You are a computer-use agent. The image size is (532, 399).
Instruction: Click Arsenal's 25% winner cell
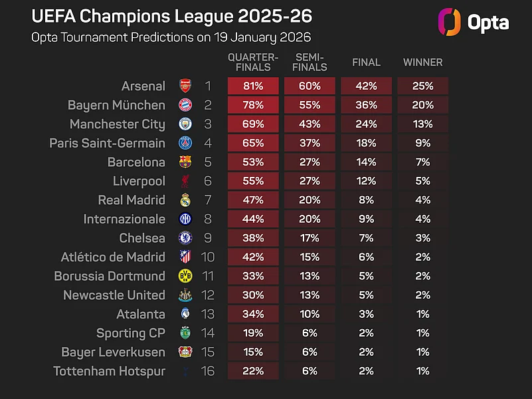pos(423,86)
